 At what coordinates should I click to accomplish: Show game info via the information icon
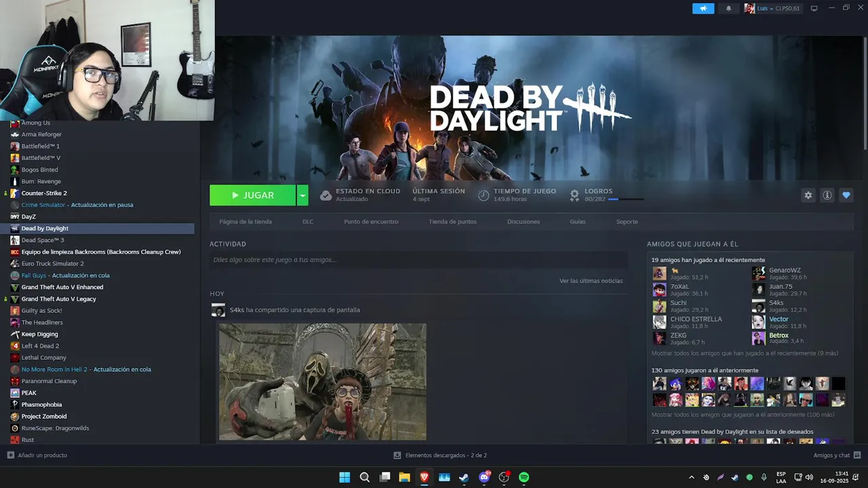click(x=827, y=195)
